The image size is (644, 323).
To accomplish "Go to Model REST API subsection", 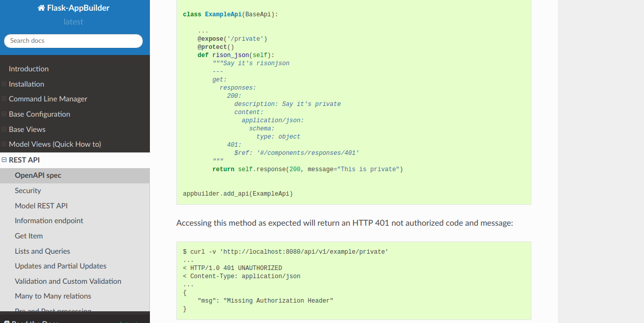I will click(41, 206).
